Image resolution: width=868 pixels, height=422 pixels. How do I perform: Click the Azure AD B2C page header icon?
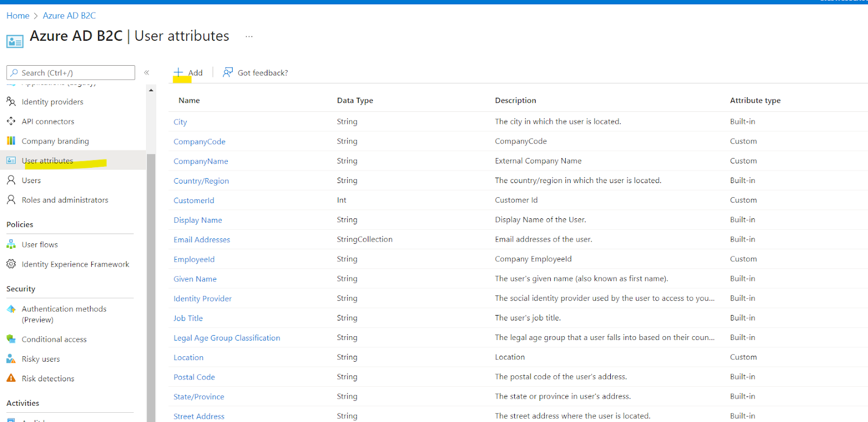(15, 41)
